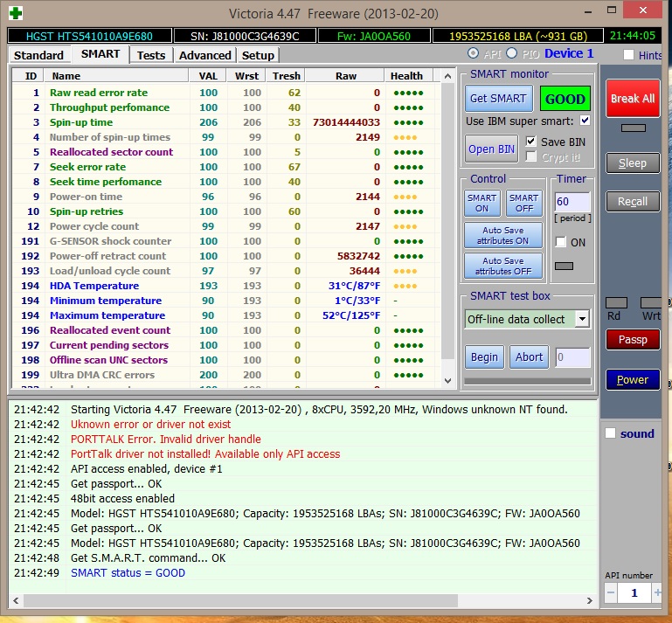The image size is (672, 623).
Task: Click the serial number SN field
Action: pos(245,36)
